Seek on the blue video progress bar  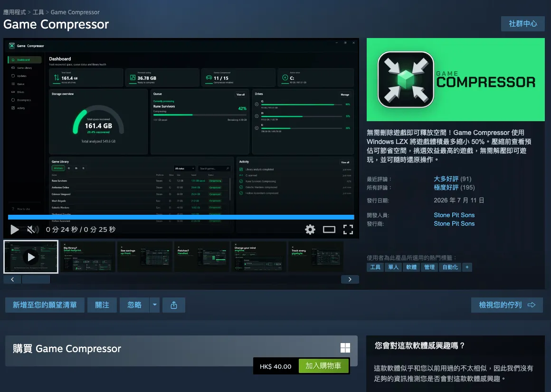tap(181, 217)
